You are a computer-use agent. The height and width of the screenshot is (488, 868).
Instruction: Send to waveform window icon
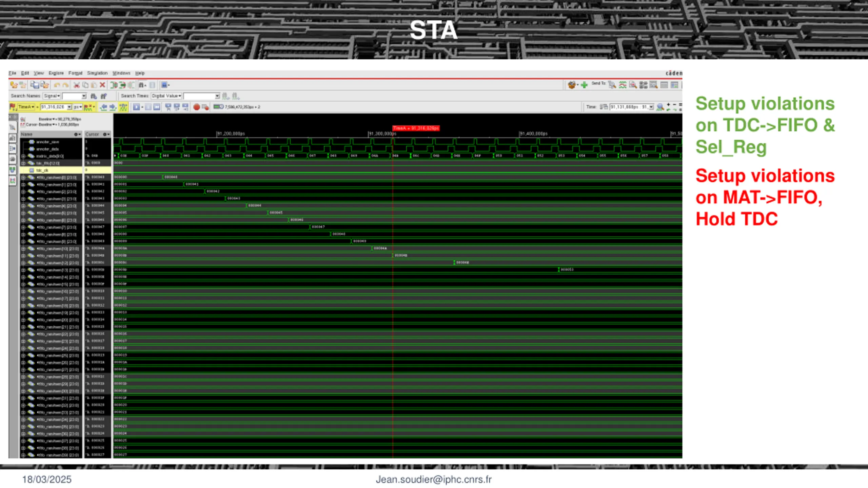pyautogui.click(x=623, y=85)
